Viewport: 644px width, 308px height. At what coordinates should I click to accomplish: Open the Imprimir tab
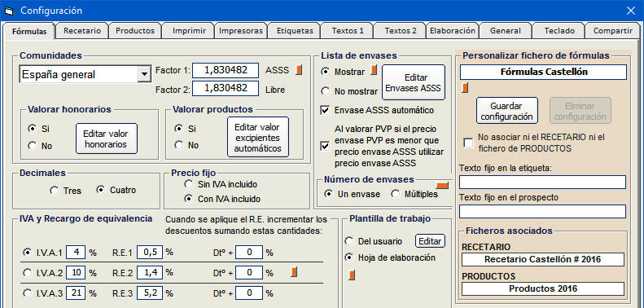pos(188,31)
